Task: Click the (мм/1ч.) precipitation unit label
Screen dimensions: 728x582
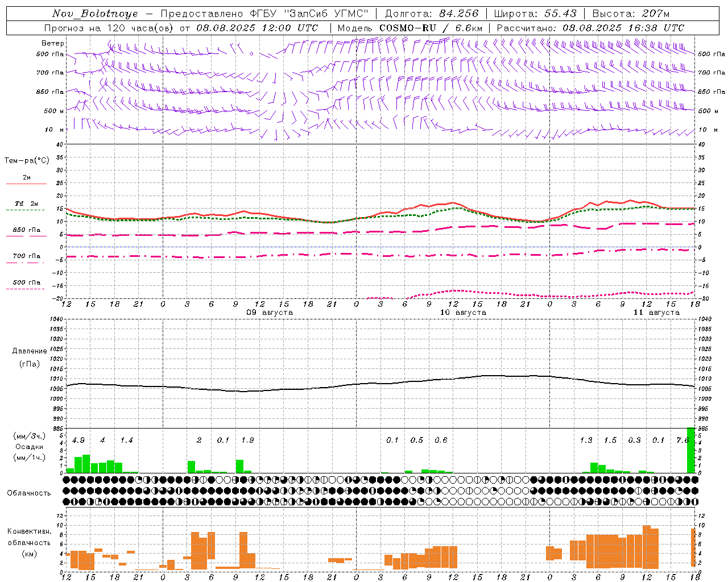Action: pos(29,458)
